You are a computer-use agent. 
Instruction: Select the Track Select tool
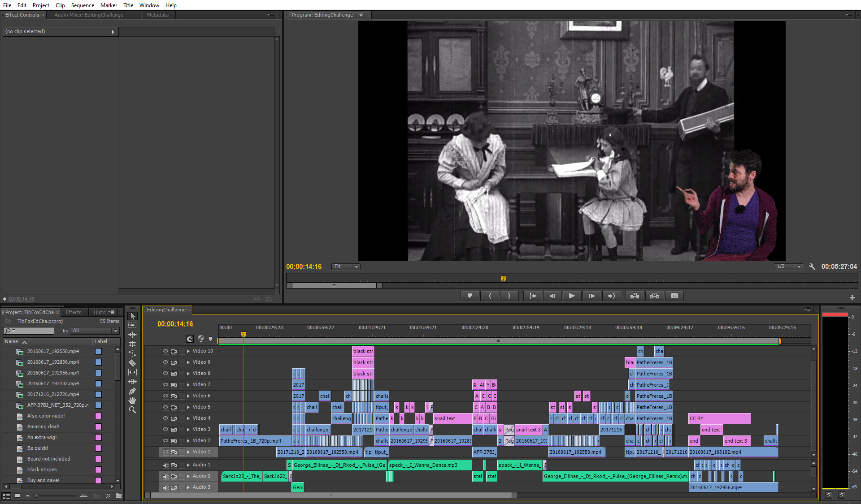pyautogui.click(x=132, y=325)
